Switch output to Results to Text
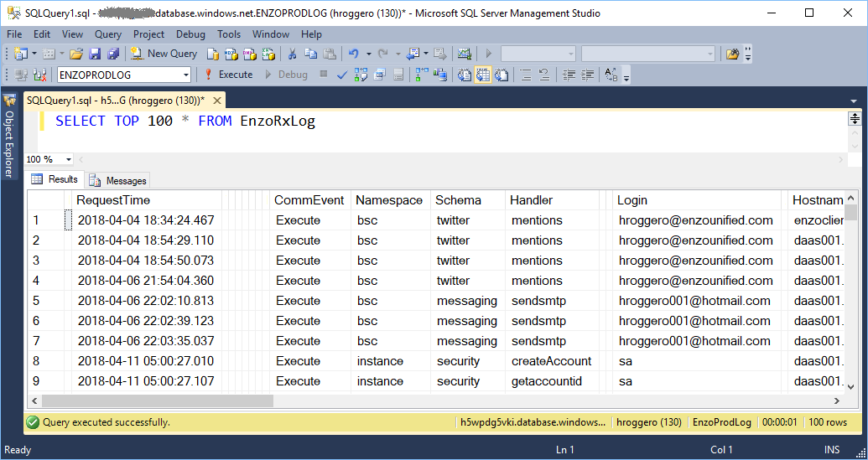This screenshot has width=868, height=460. point(465,75)
